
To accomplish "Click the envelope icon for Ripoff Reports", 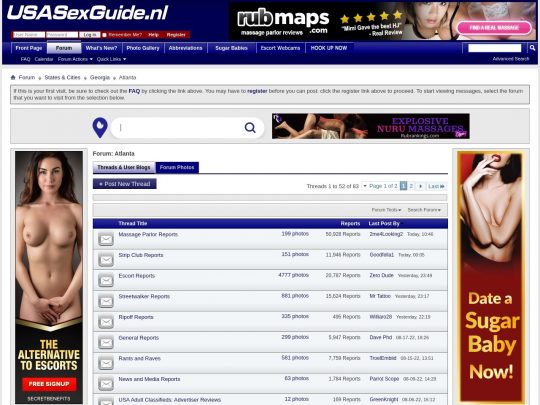I will pos(106,322).
